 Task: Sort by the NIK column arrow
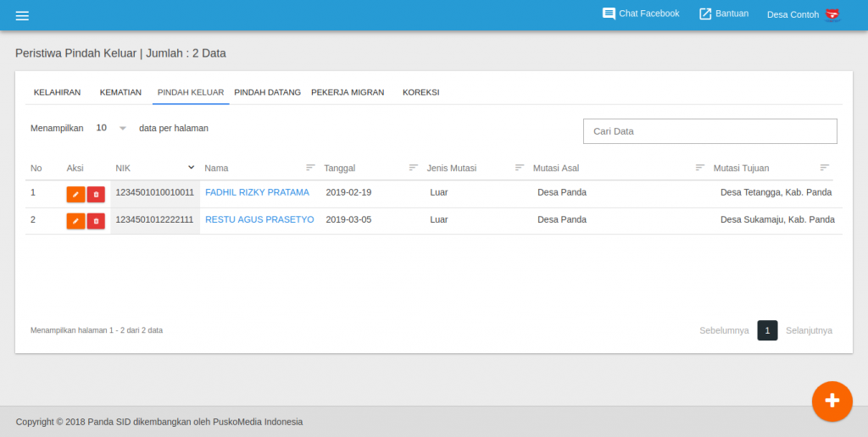(191, 167)
